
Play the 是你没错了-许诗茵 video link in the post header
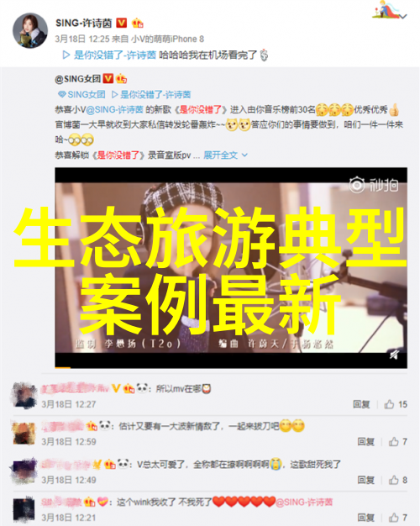[109, 55]
